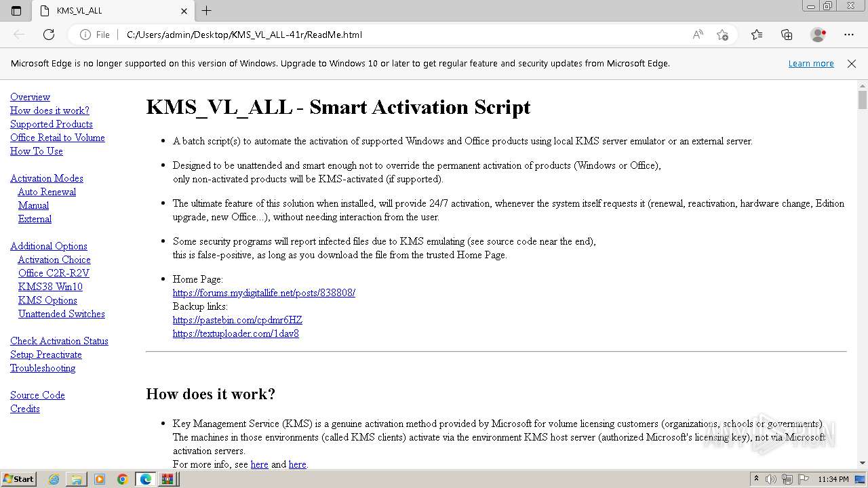868x488 pixels.
Task: Close the KMS_VL_ALL tab
Action: (184, 11)
